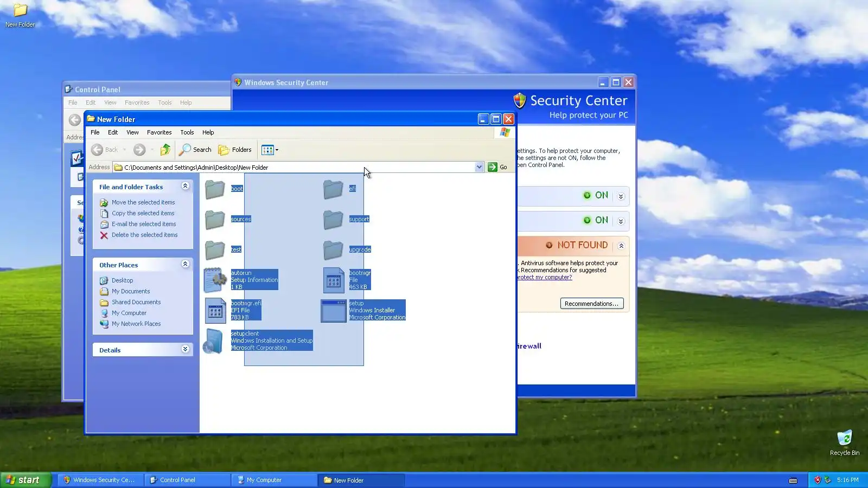Viewport: 868px width, 488px height.
Task: Select the bootmgr.efi file icon
Action: pyautogui.click(x=215, y=310)
